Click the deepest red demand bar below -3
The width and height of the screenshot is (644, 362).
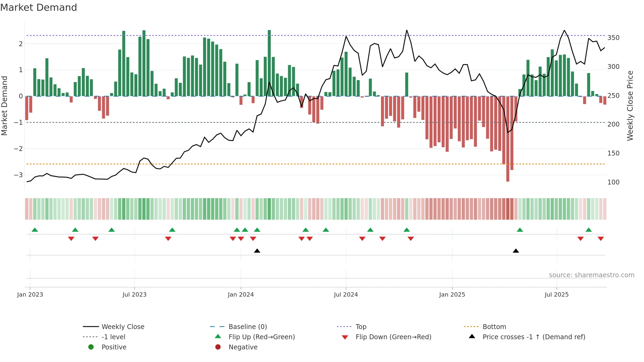click(x=508, y=139)
